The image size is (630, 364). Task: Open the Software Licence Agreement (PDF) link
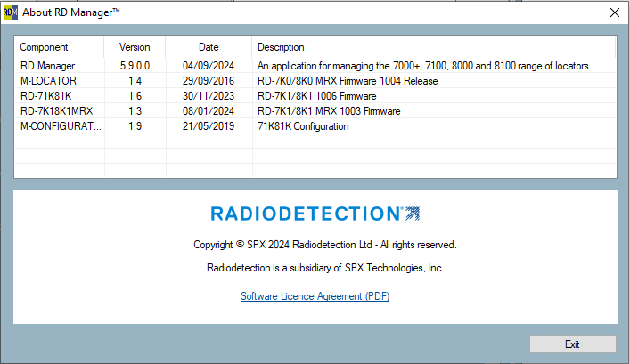pos(315,296)
